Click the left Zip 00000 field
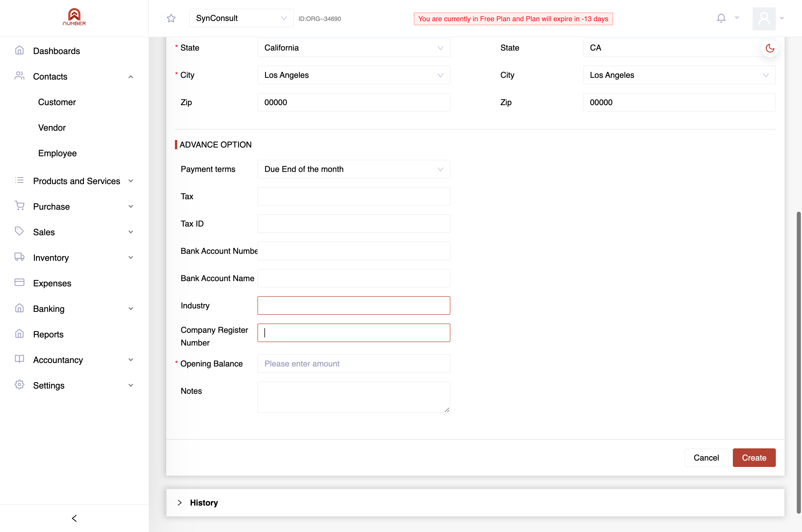 354,103
